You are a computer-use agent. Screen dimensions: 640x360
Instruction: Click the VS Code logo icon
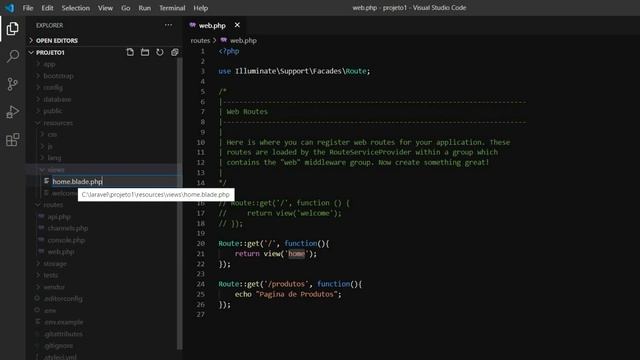10,8
